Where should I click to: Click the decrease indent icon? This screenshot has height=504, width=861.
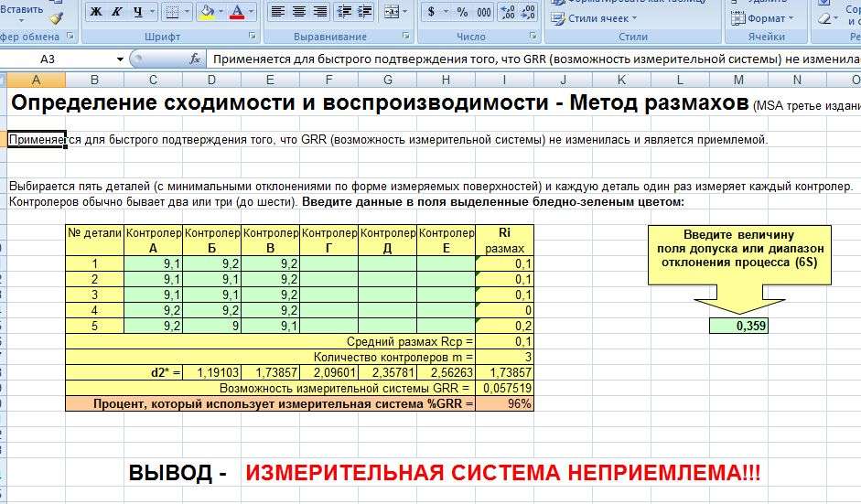tap(343, 12)
